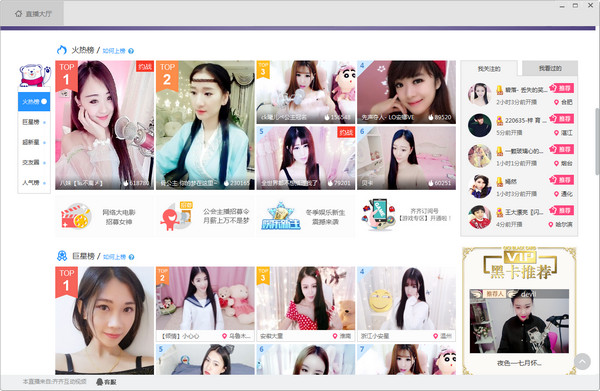
Task: Open the 公会主播招募令 banner
Action: (205, 217)
